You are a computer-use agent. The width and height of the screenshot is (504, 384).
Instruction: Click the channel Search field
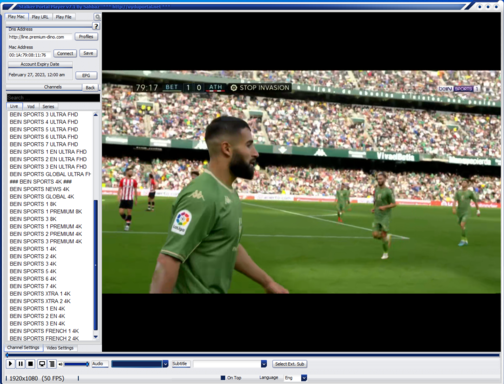click(x=53, y=98)
